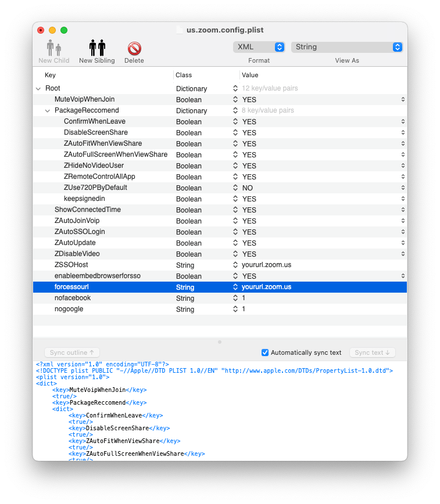Collapse the PackageReccomend dictionary
This screenshot has width=440, height=504.
click(x=48, y=111)
